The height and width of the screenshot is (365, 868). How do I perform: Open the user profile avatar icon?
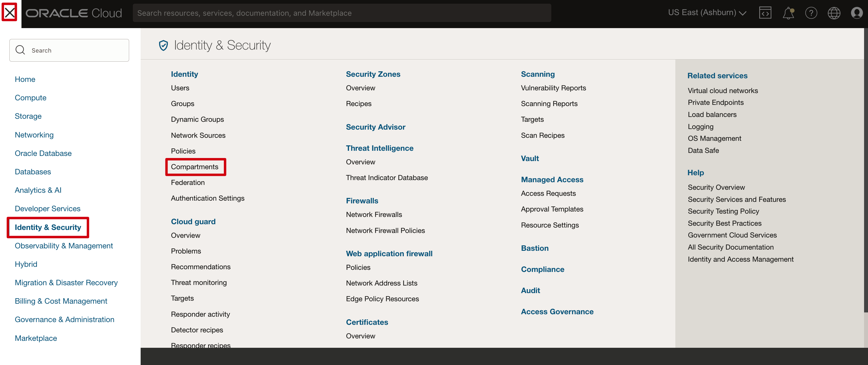[856, 13]
